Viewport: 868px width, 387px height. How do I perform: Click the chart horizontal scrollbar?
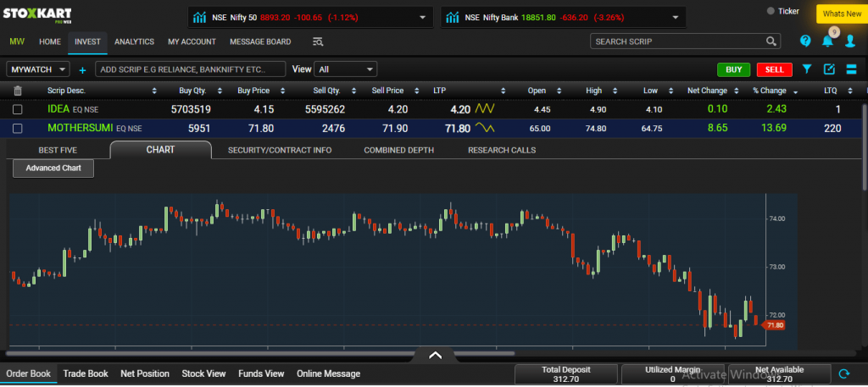click(260, 353)
